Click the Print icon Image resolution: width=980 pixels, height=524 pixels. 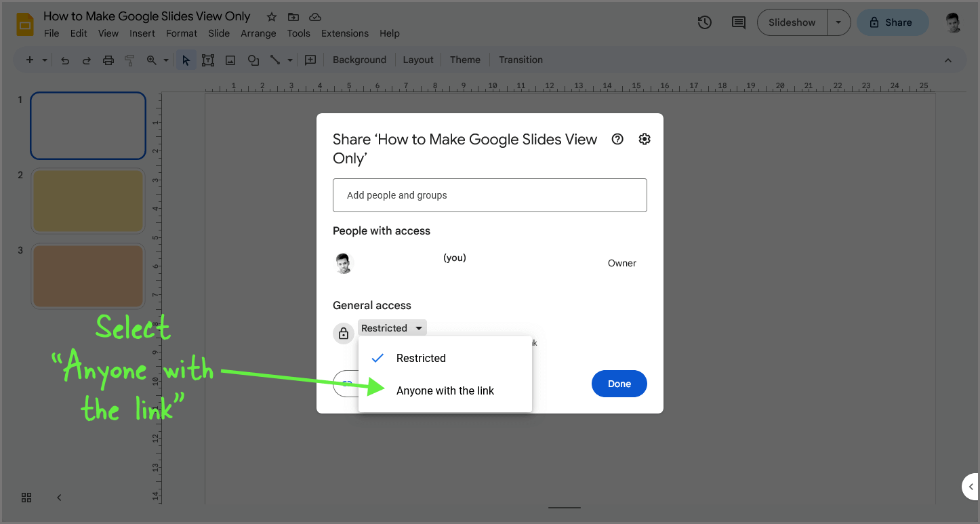point(108,60)
